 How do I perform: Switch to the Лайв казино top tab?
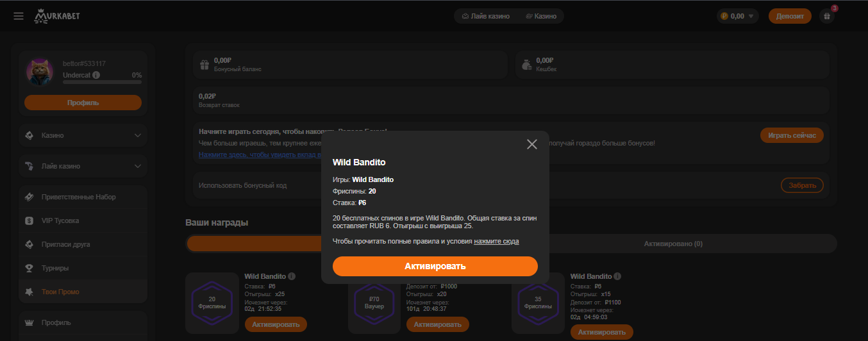pos(486,16)
